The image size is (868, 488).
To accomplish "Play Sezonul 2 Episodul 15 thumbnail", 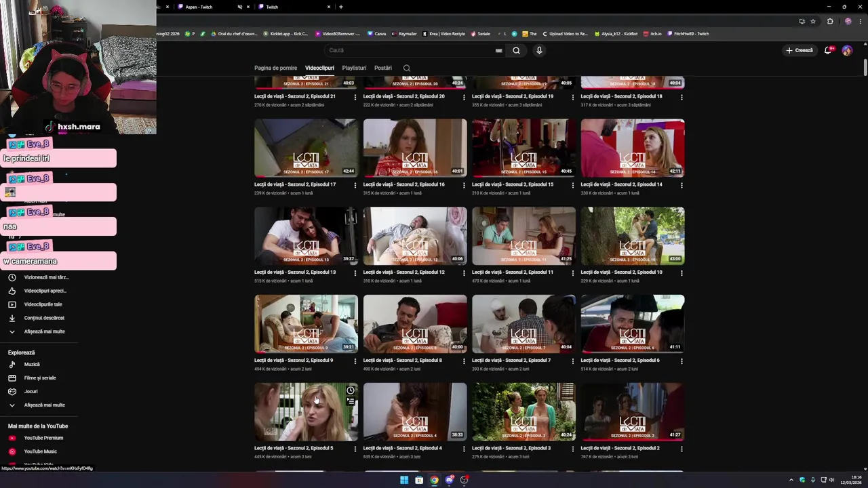I will pyautogui.click(x=524, y=148).
